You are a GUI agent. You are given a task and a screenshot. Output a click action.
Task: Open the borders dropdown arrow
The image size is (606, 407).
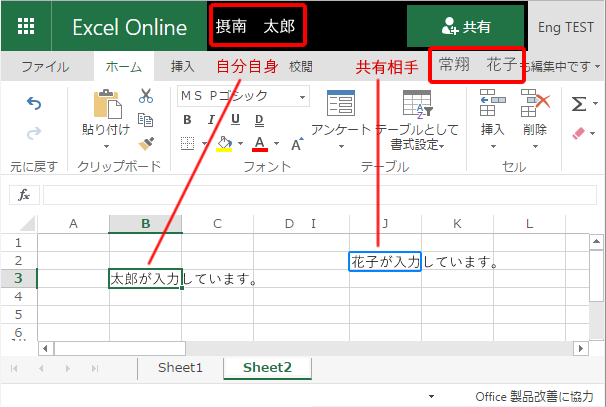(204, 144)
